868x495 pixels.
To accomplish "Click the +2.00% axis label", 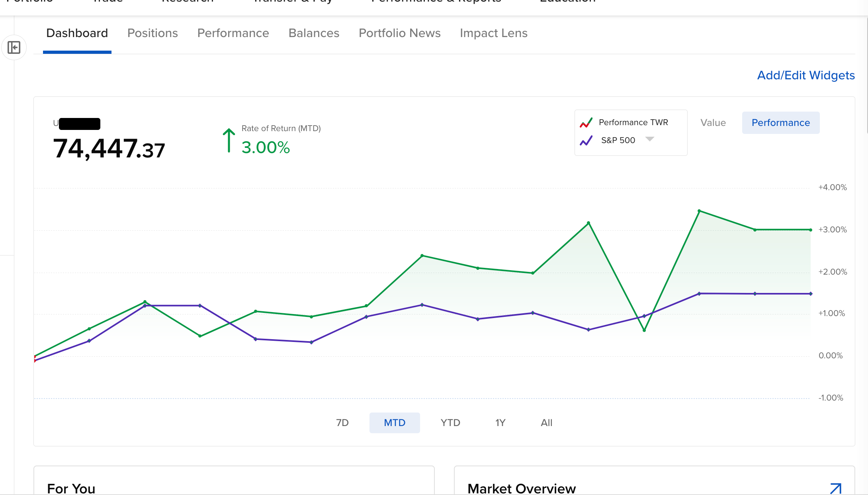I will click(833, 272).
